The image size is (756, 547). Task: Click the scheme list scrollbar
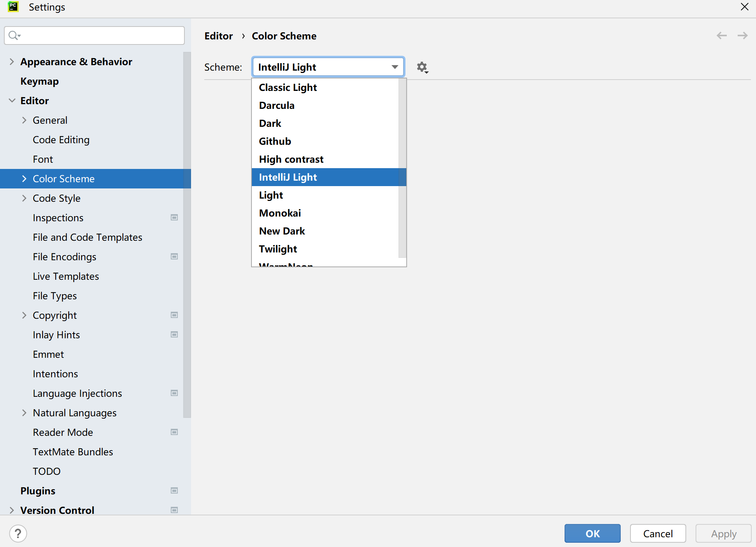402,168
